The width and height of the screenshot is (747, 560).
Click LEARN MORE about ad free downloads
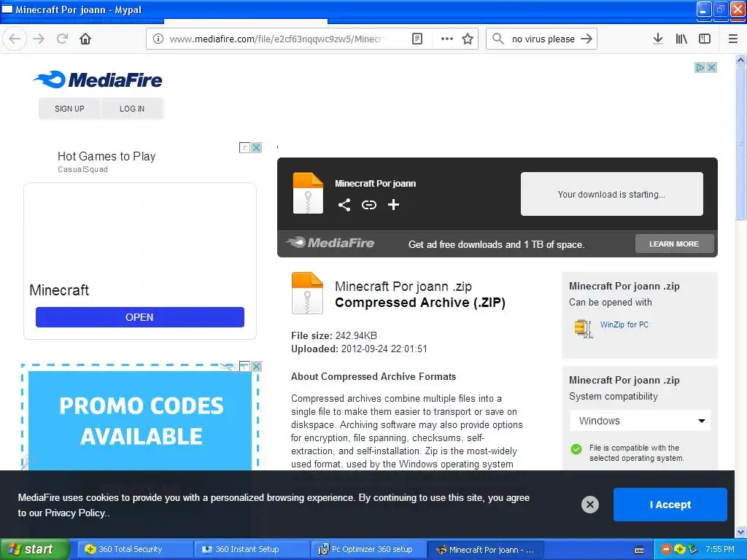(x=674, y=244)
